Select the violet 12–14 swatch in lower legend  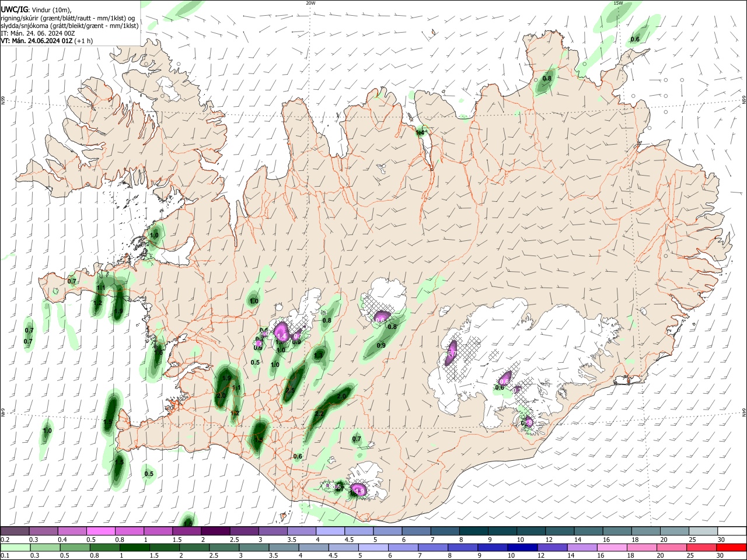tap(552, 547)
